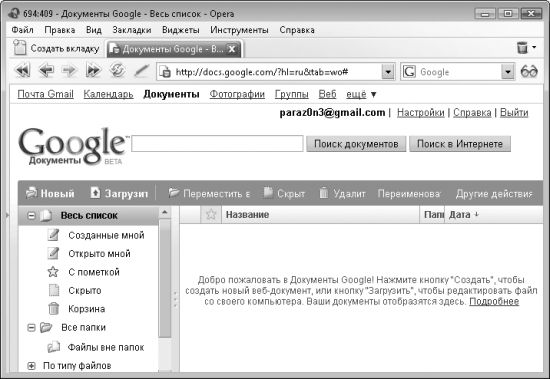
Task: Select the Документы Google tab
Action: (174, 49)
